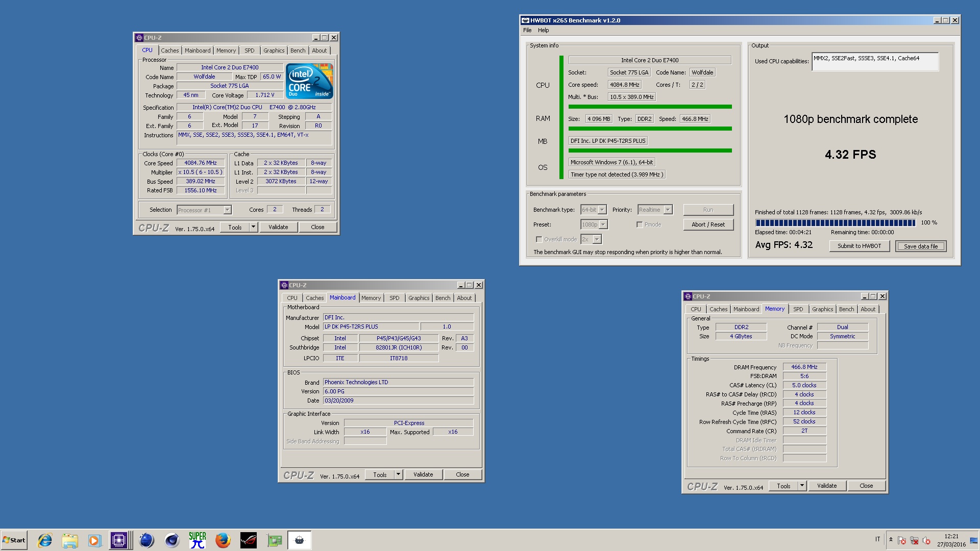The height and width of the screenshot is (551, 980).
Task: Click the title bar icon of CPU-Z Mainboard window
Action: click(284, 285)
